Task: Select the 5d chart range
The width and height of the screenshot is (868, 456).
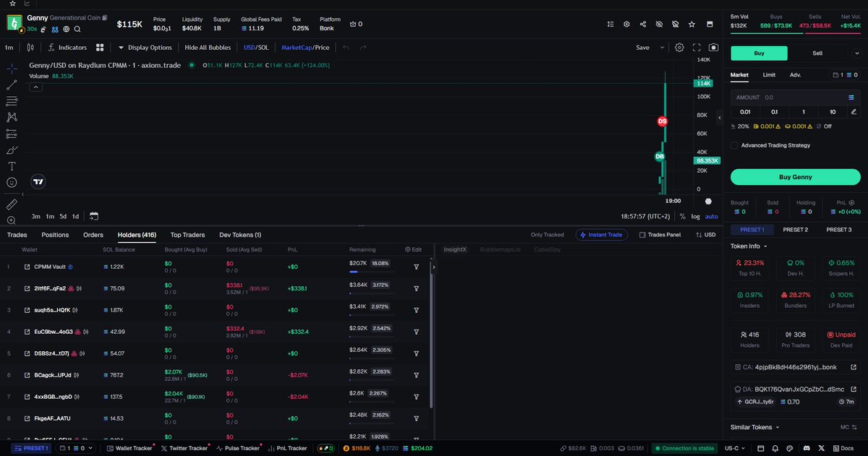Action: click(x=64, y=216)
